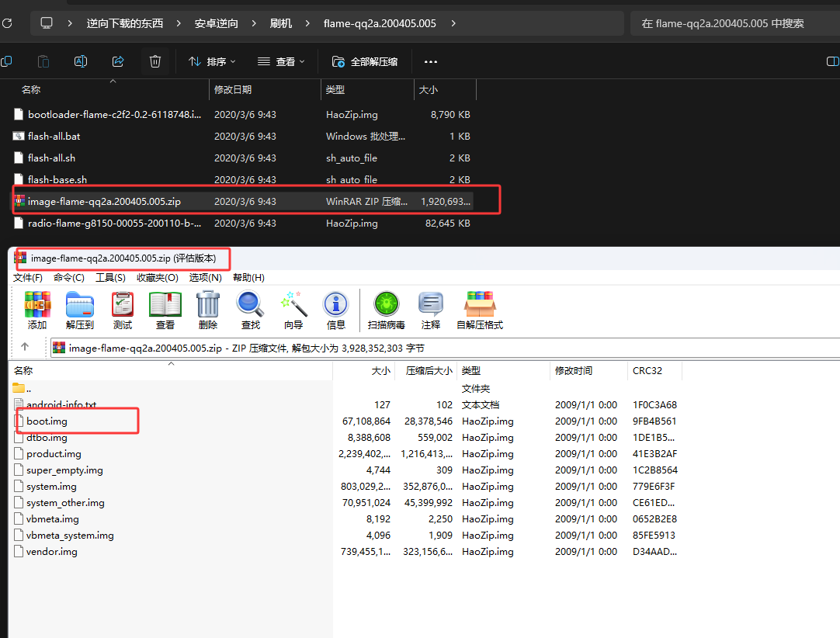This screenshot has height=638, width=840.
Task: Click the Extract All (全部解压缩) button
Action: (x=365, y=61)
